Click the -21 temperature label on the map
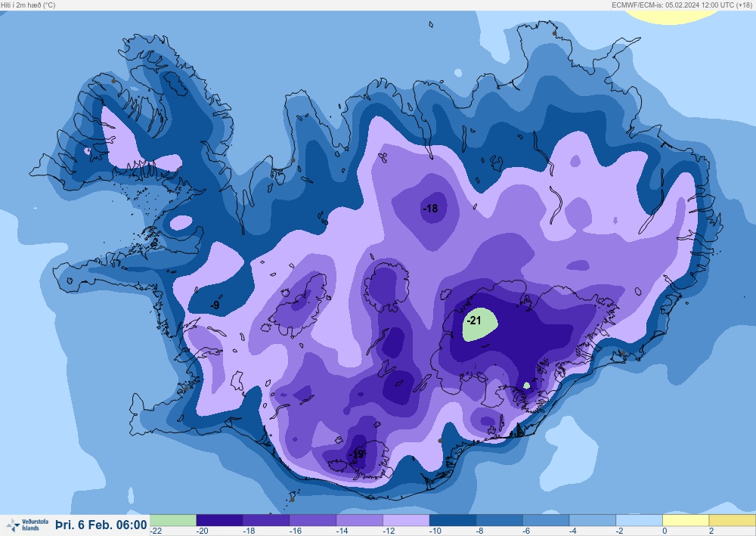Image resolution: width=756 pixels, height=536 pixels. pos(475,321)
